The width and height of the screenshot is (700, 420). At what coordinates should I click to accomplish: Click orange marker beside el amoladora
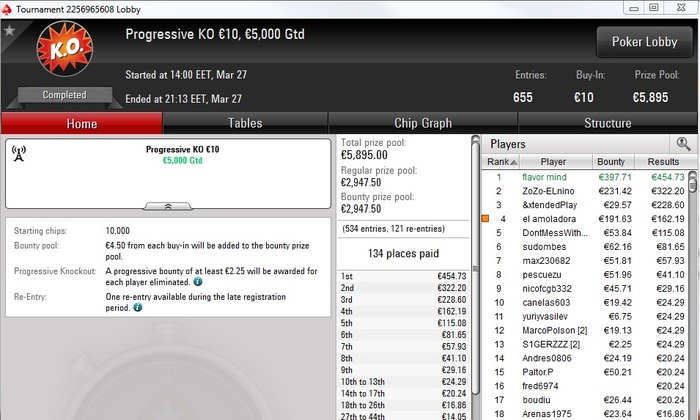[x=485, y=219]
